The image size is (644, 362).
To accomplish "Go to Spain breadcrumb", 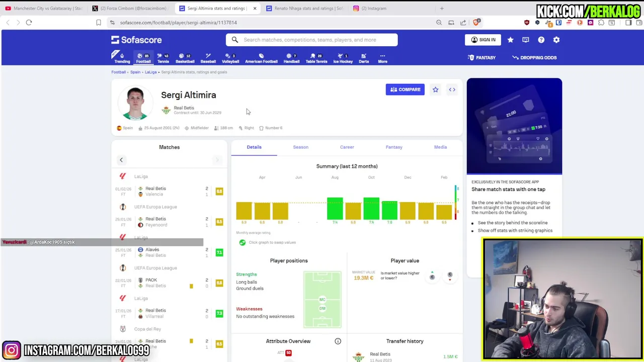I will coord(135,72).
